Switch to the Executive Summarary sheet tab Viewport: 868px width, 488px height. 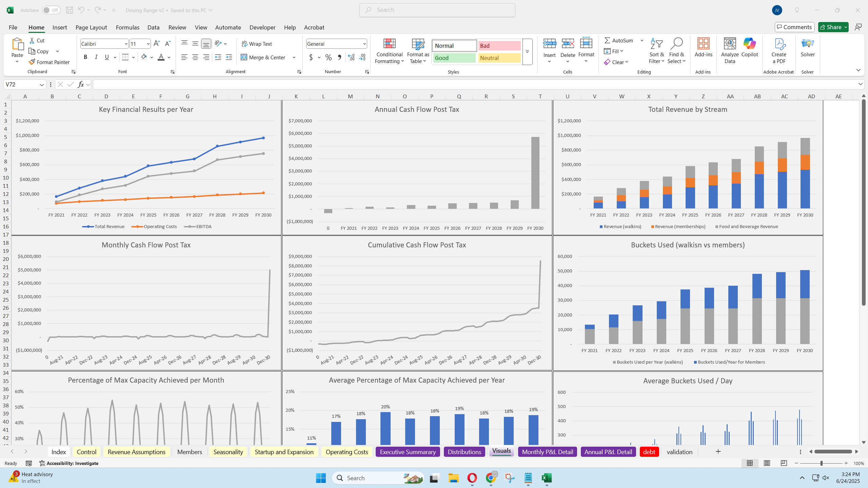pos(408,452)
